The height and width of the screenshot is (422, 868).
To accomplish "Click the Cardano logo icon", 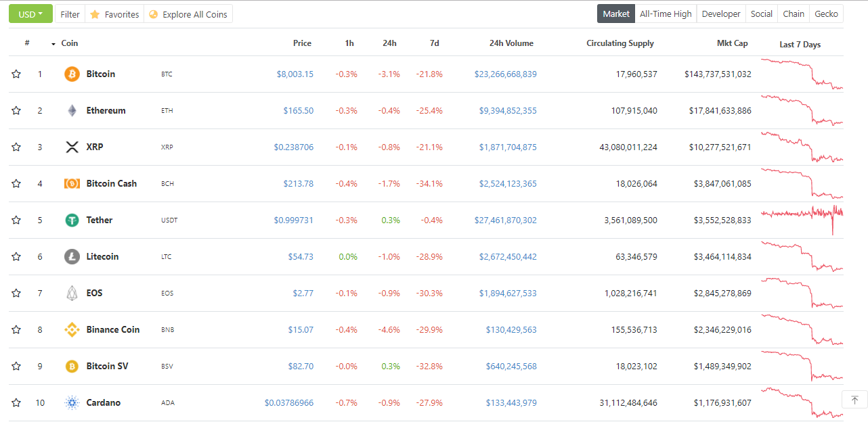I will pos(72,403).
